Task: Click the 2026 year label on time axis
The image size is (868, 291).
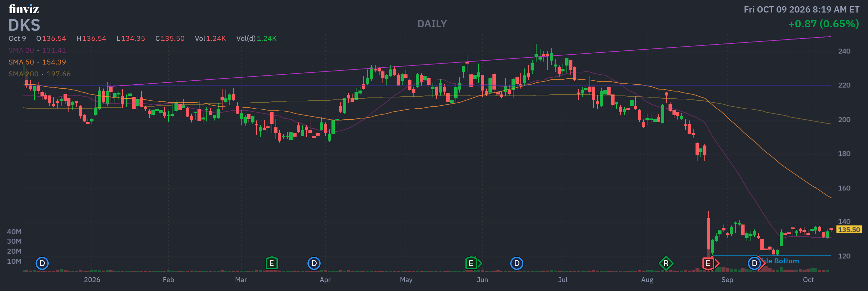Action: (92, 280)
